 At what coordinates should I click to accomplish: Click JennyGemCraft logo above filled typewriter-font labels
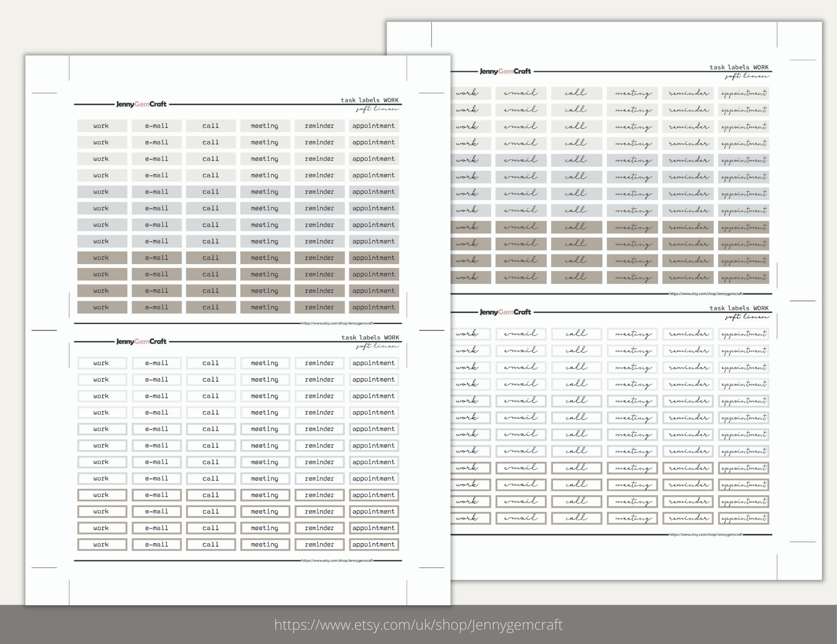[x=141, y=104]
